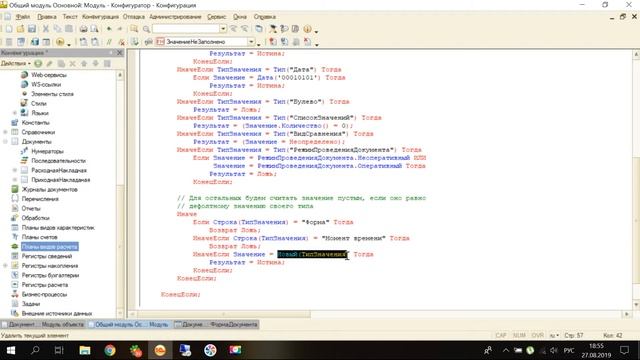Click the Print toolbar icon

(x=83, y=29)
